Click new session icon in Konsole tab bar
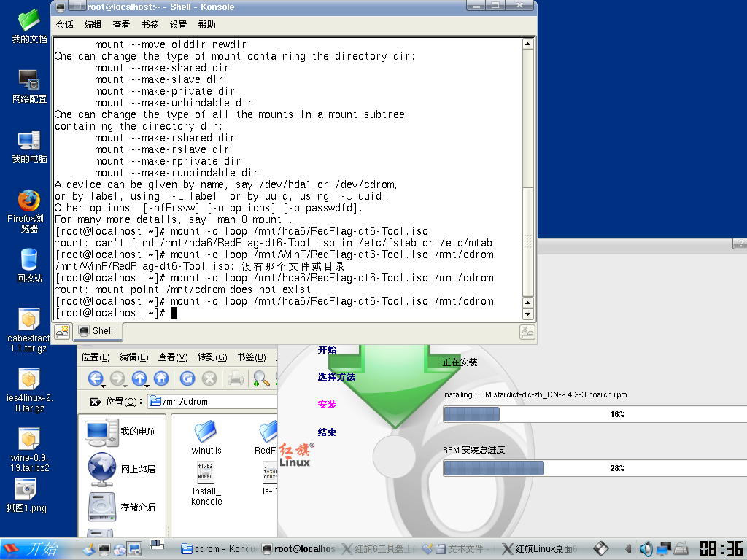 click(62, 331)
